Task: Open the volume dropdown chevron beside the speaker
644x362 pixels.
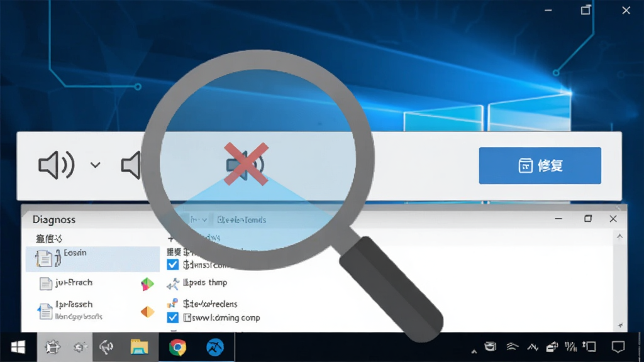Action: [96, 165]
